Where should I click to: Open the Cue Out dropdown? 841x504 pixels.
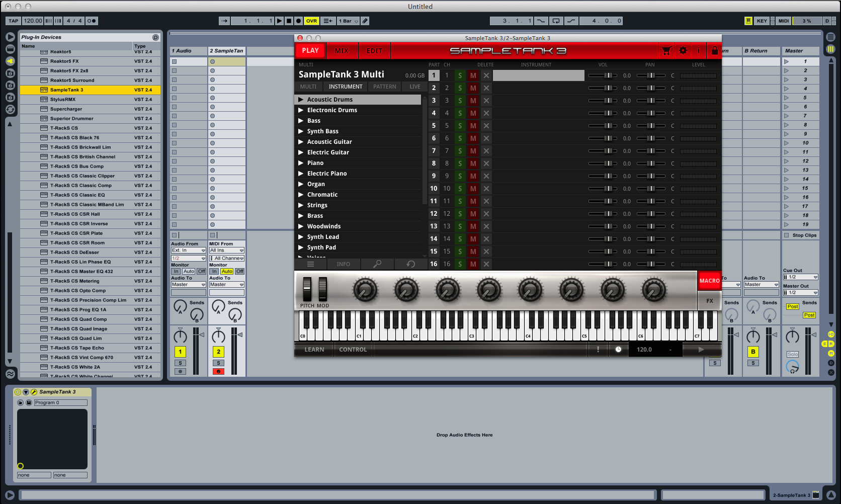click(800, 277)
